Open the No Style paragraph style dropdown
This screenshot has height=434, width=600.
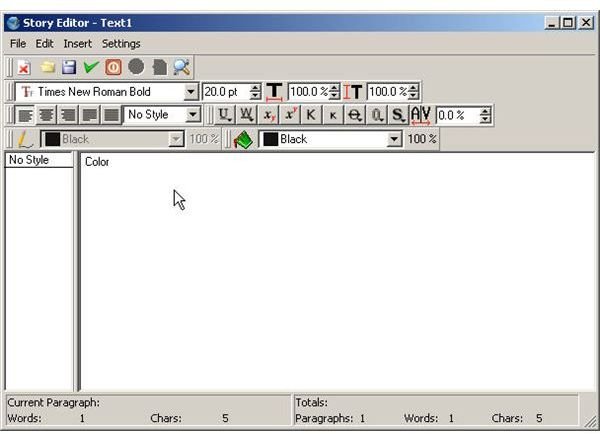pyautogui.click(x=193, y=114)
